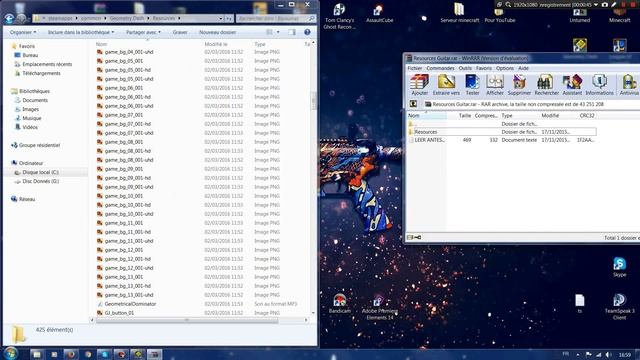Image resolution: width=640 pixels, height=360 pixels.
Task: Open Bandicam recording dropdown arrow
Action: pos(596,4)
